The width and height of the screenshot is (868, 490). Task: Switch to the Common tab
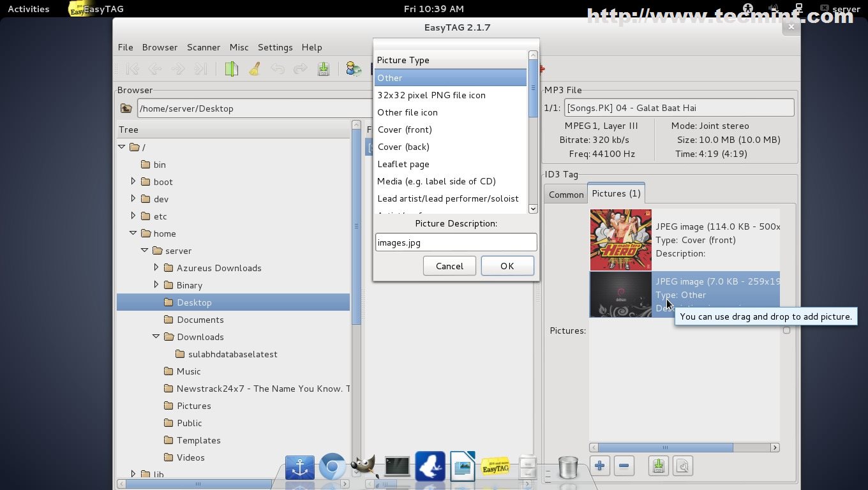[x=566, y=195]
